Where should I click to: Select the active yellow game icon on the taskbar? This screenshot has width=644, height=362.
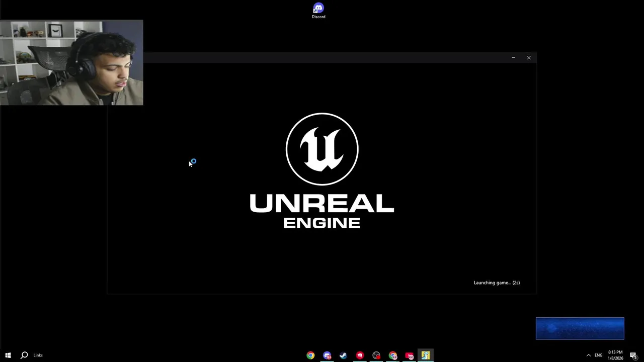pos(426,355)
